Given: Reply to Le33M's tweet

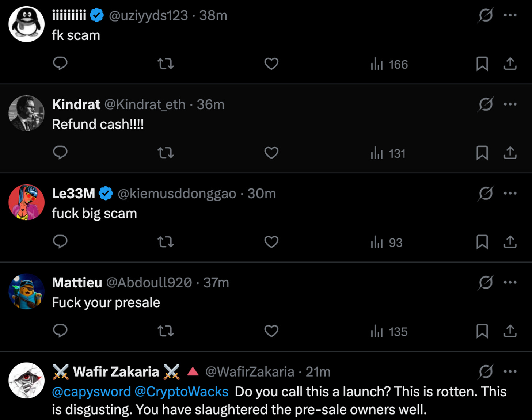Looking at the screenshot, I should pos(60,242).
